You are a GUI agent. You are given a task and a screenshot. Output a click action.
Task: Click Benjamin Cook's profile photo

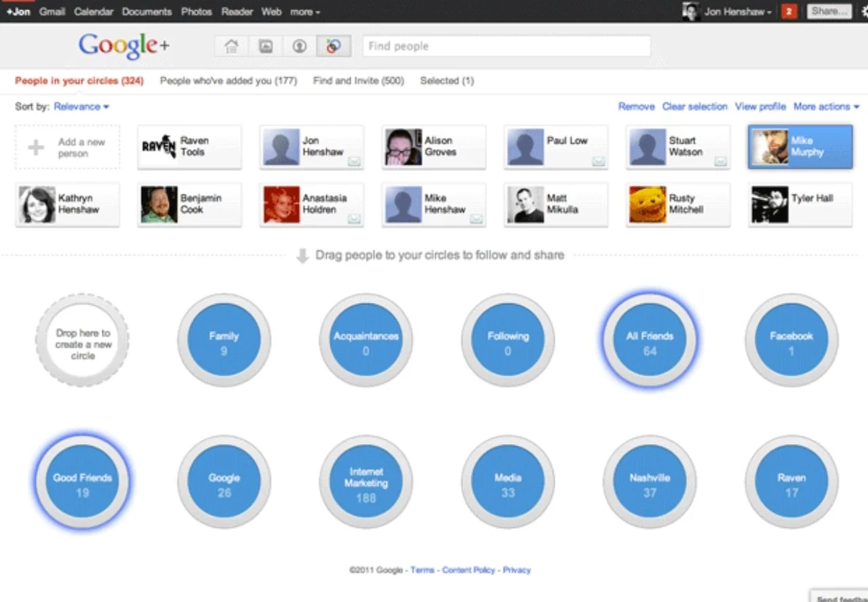click(159, 205)
